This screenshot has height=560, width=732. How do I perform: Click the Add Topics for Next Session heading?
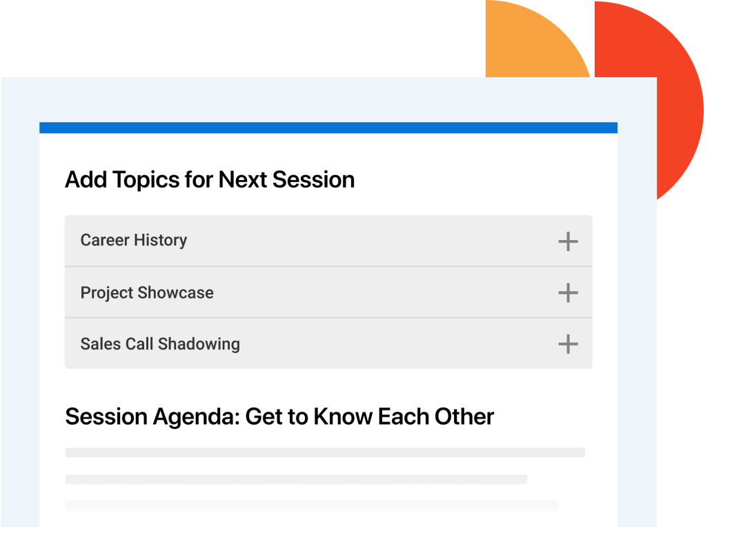210,180
